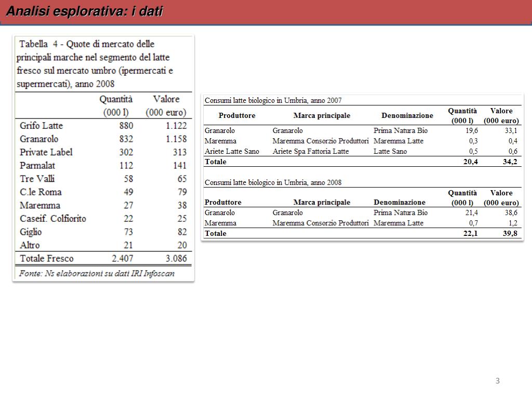Click Granarolo quantity 832
The image size is (532, 399).
point(126,139)
